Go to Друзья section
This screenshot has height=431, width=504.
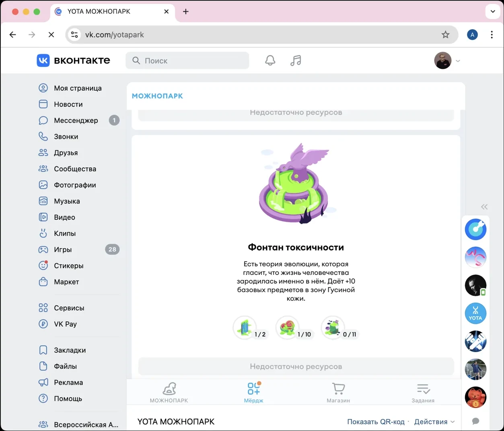click(x=66, y=153)
